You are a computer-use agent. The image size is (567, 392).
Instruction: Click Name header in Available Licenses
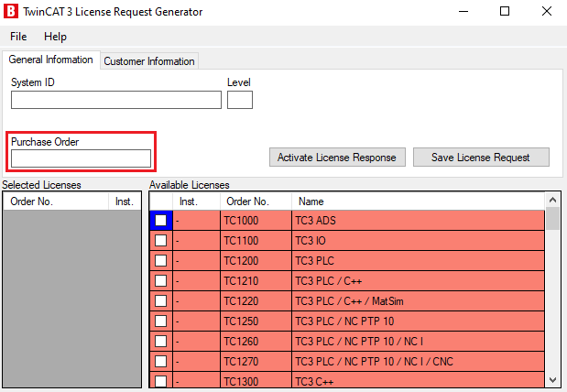point(418,201)
